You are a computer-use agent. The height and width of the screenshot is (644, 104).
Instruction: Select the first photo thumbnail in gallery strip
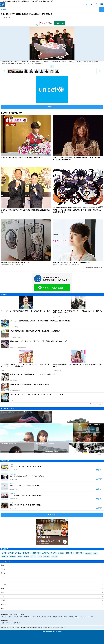[x=10, y=71]
